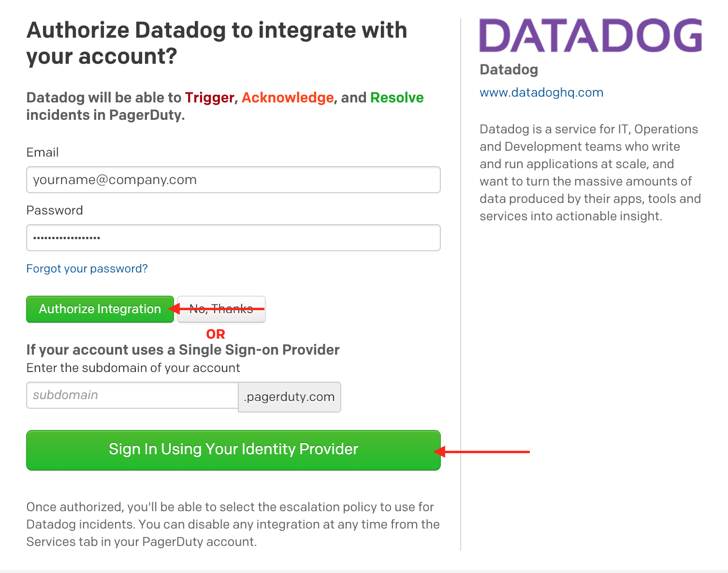
Task: Click the Email input field
Action: tap(233, 180)
